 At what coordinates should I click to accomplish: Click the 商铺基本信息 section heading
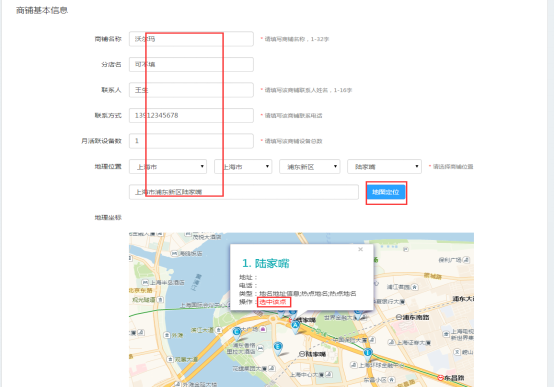pyautogui.click(x=42, y=10)
